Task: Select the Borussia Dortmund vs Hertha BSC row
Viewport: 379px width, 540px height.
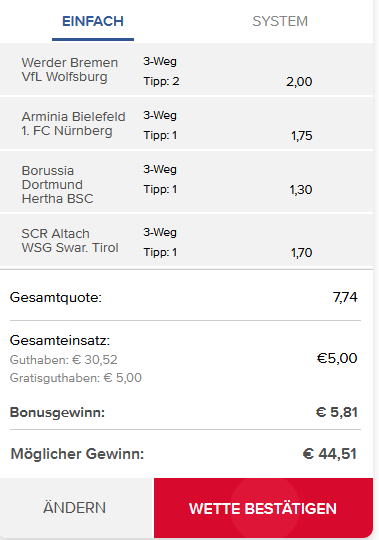Action: tap(186, 182)
